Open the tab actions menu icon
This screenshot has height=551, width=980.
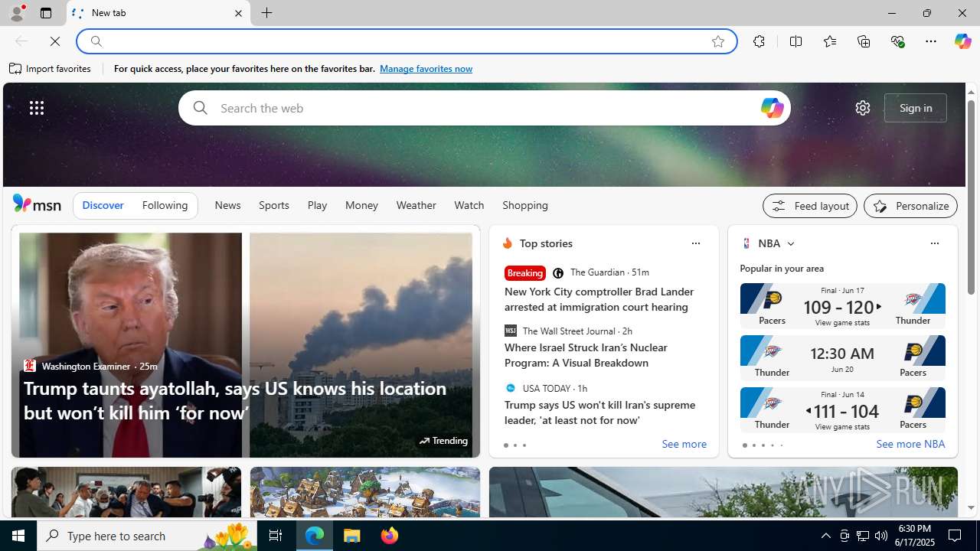tap(46, 13)
